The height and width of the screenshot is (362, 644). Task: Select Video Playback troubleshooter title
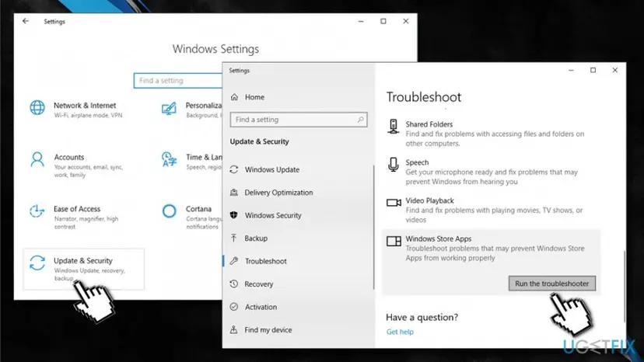[x=429, y=200]
